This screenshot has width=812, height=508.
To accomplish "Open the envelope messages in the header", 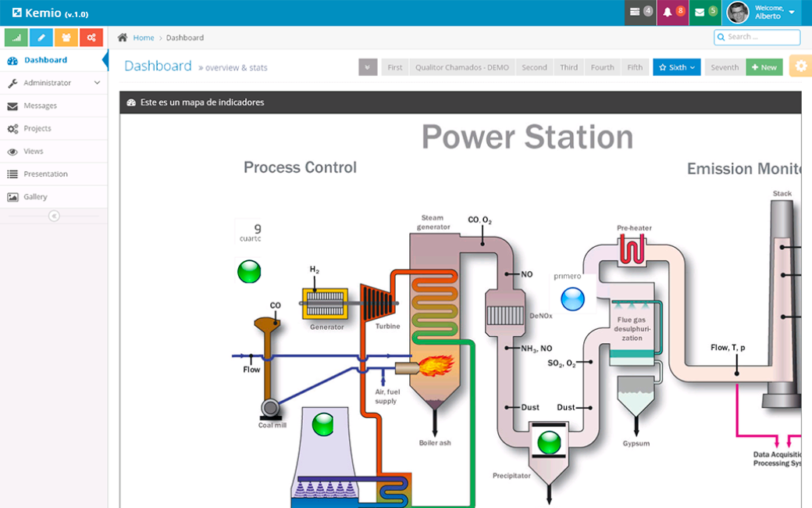I will coord(704,13).
